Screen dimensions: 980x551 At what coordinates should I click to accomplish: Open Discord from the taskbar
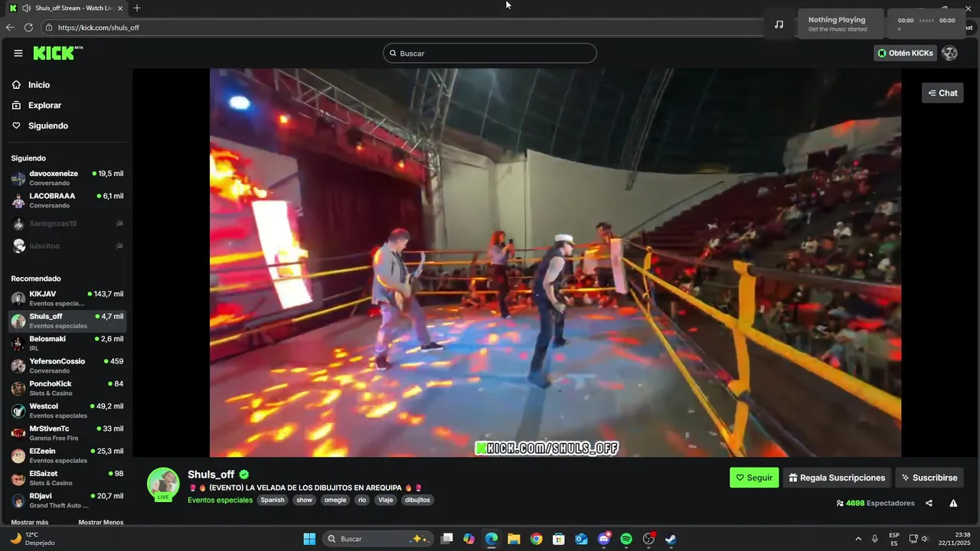pyautogui.click(x=604, y=539)
